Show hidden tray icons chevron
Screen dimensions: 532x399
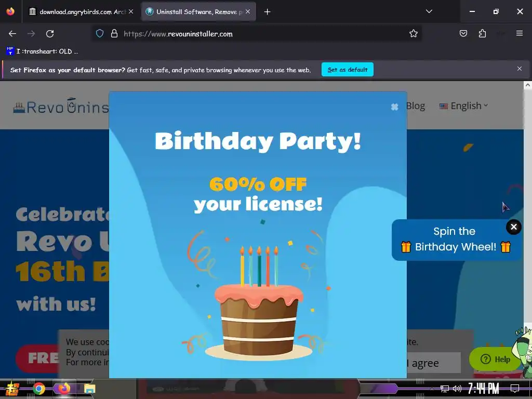pyautogui.click(x=432, y=389)
